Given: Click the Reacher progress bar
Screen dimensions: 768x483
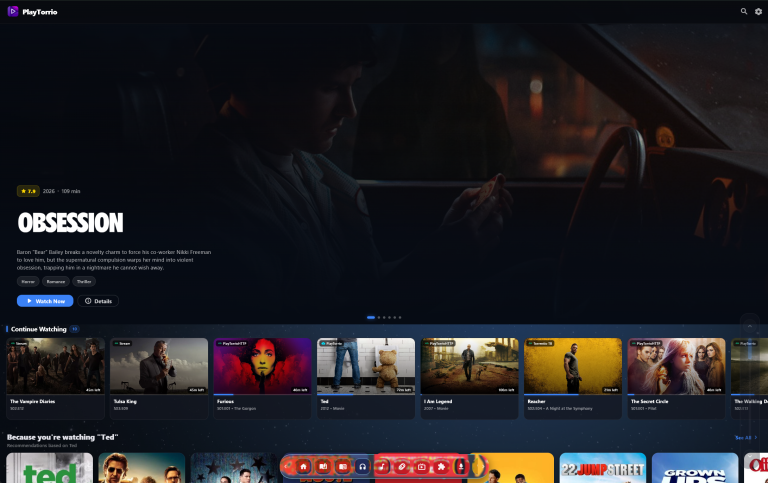Looking at the screenshot, I should coord(573,394).
